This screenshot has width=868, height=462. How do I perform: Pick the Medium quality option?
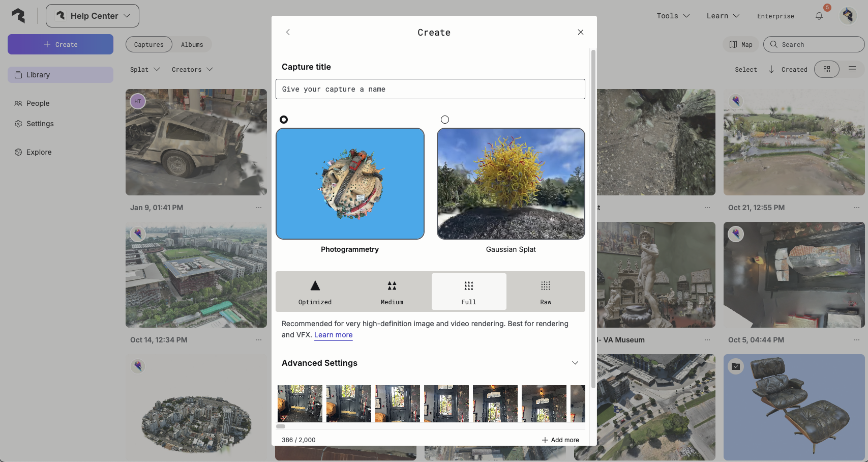(392, 292)
